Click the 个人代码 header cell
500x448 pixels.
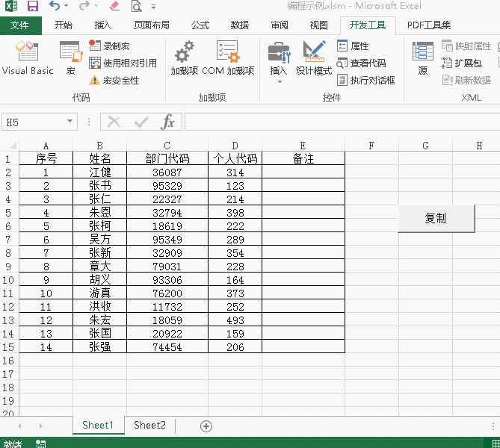[235, 158]
